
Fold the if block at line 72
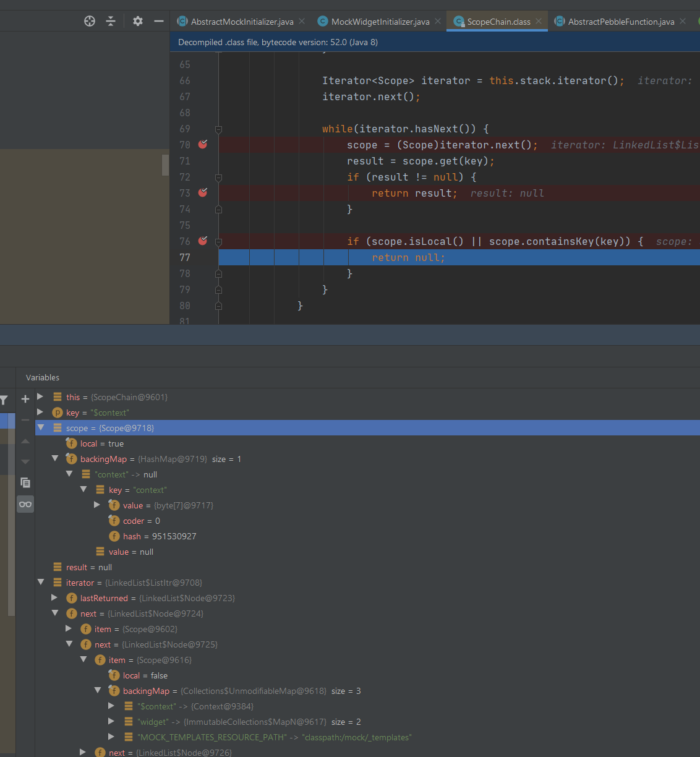coord(218,177)
